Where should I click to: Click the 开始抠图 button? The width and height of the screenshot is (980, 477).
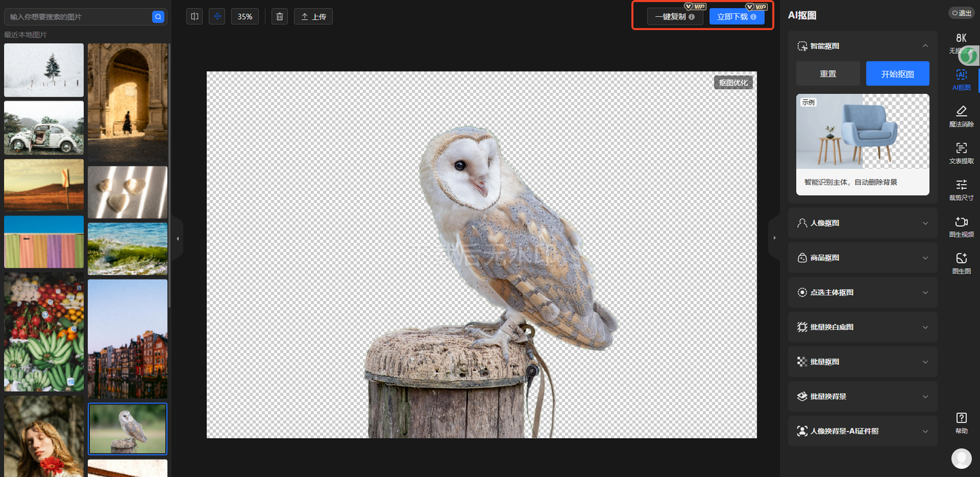(897, 73)
